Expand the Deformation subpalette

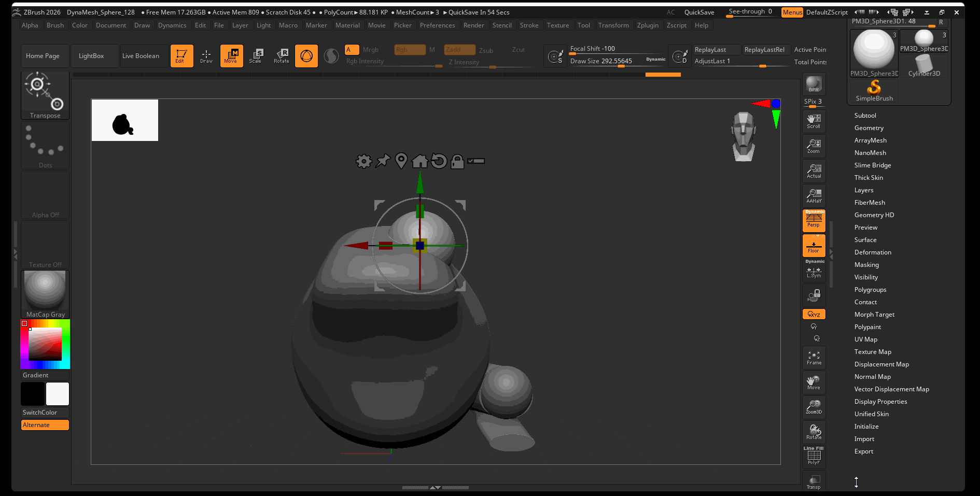point(873,252)
